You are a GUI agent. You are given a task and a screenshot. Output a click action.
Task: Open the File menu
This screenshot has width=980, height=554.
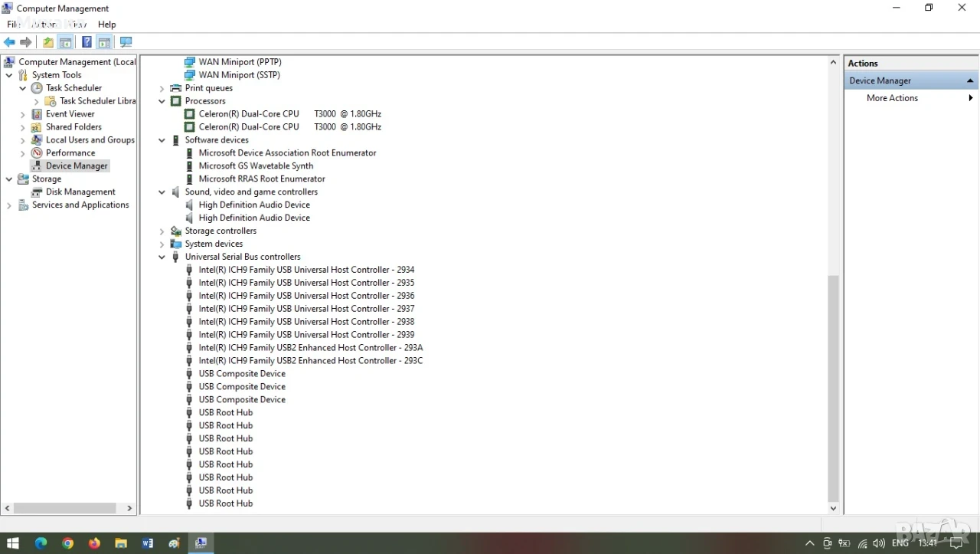pyautogui.click(x=13, y=25)
